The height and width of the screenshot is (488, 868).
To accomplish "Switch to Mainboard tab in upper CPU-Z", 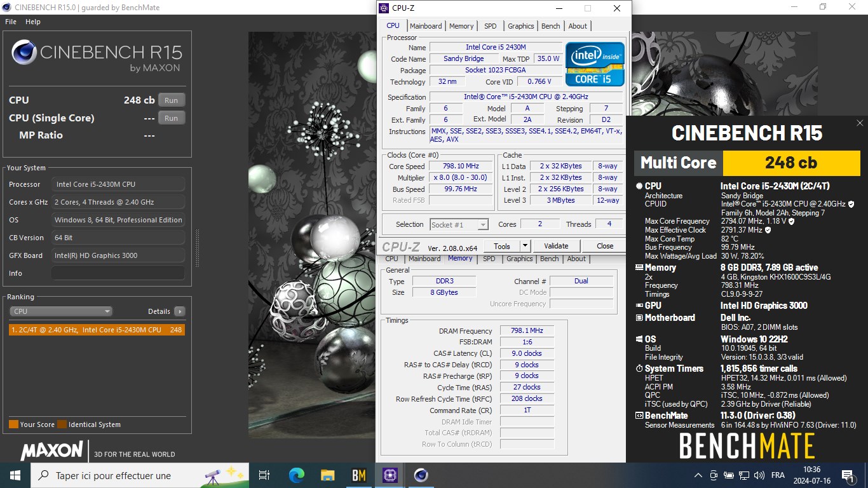I will point(426,26).
